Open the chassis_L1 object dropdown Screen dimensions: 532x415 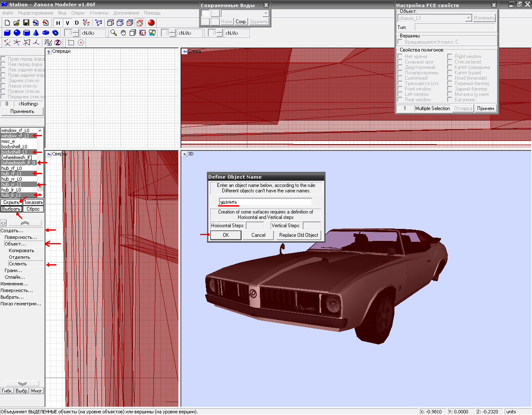(x=468, y=18)
